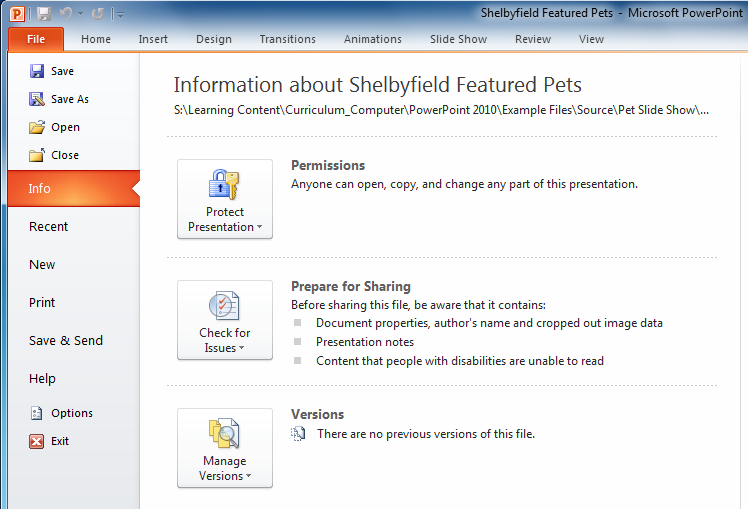Image resolution: width=748 pixels, height=509 pixels.
Task: Click the Open folder icon in sidebar
Action: (x=37, y=127)
